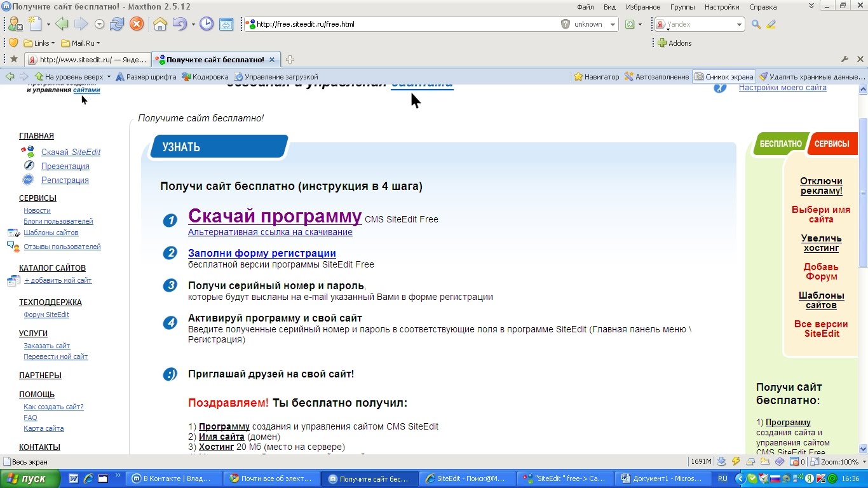Open the Справка menu

click(x=763, y=7)
